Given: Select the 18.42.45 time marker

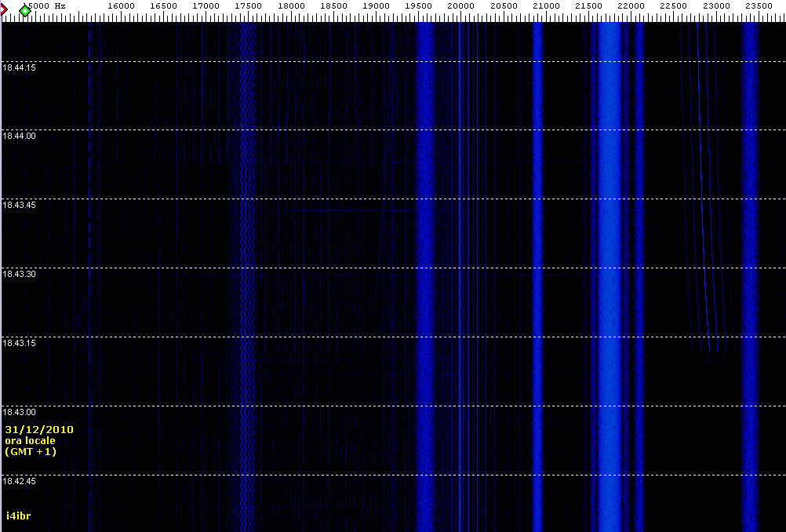Looking at the screenshot, I should (x=19, y=481).
